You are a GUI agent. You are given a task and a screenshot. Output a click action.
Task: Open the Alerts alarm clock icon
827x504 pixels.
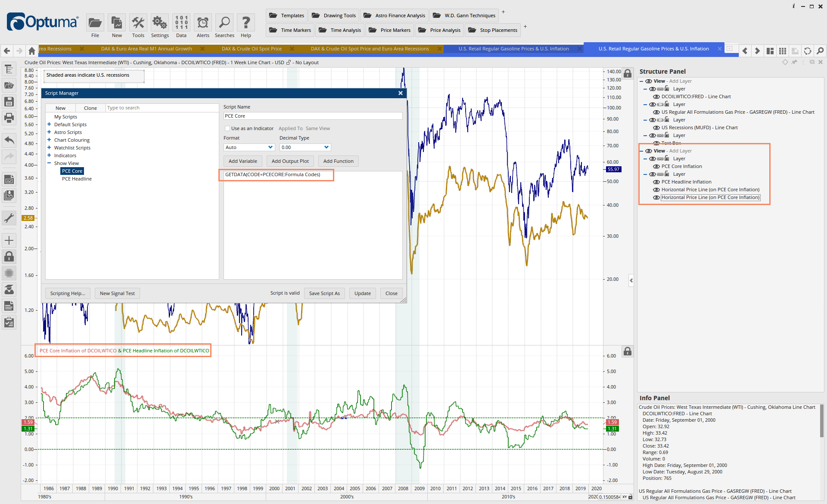[203, 23]
